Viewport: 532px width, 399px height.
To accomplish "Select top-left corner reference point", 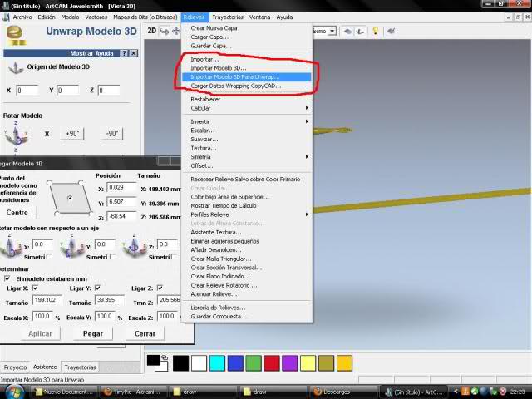I will 50,183.
